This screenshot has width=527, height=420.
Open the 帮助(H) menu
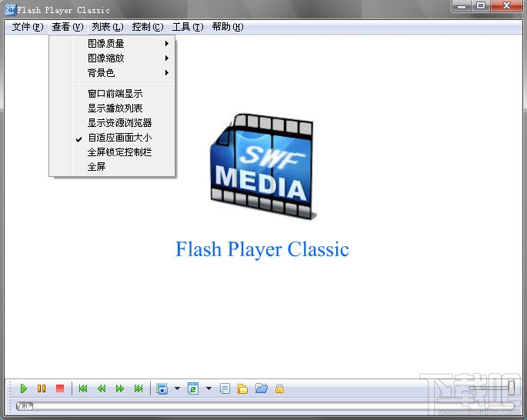point(228,27)
